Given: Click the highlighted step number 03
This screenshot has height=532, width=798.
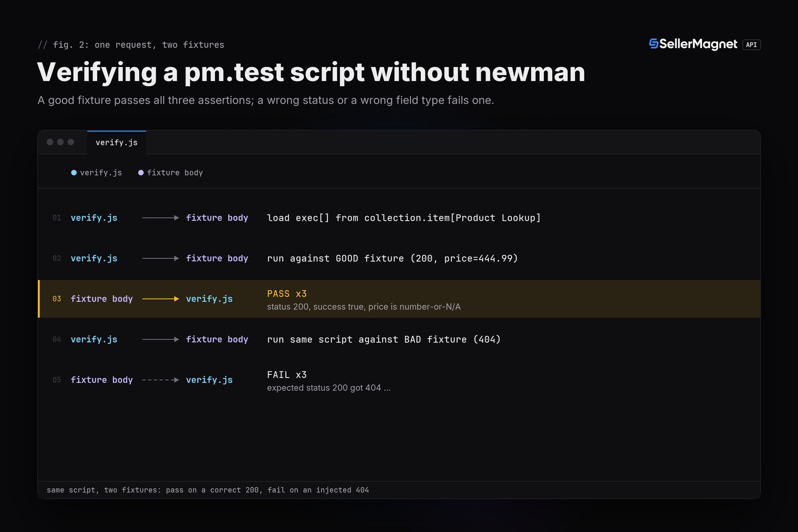Looking at the screenshot, I should [x=57, y=299].
